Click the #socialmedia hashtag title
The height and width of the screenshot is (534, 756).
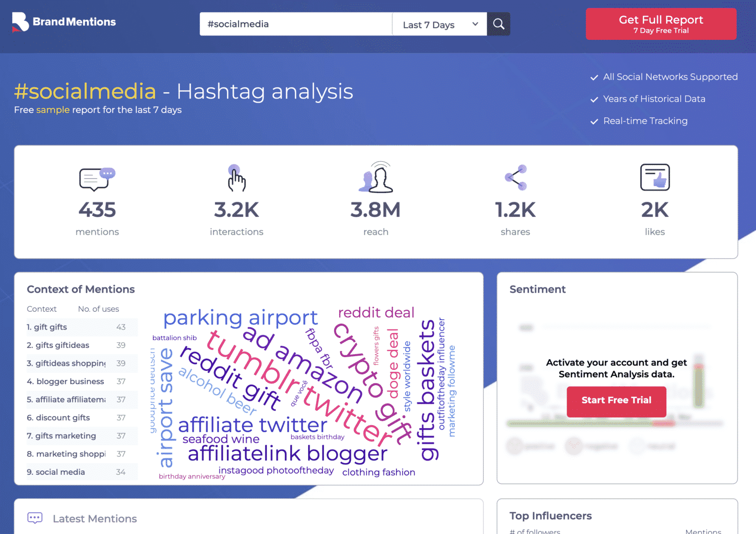pos(85,91)
